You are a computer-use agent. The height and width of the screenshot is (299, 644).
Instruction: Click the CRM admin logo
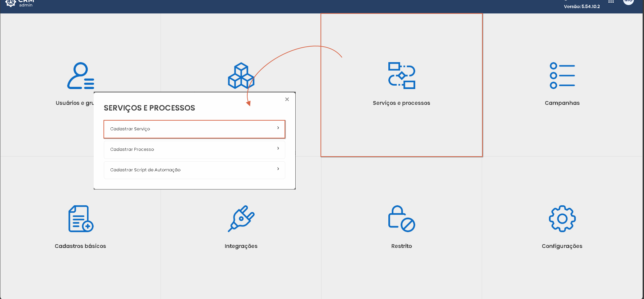click(x=19, y=3)
